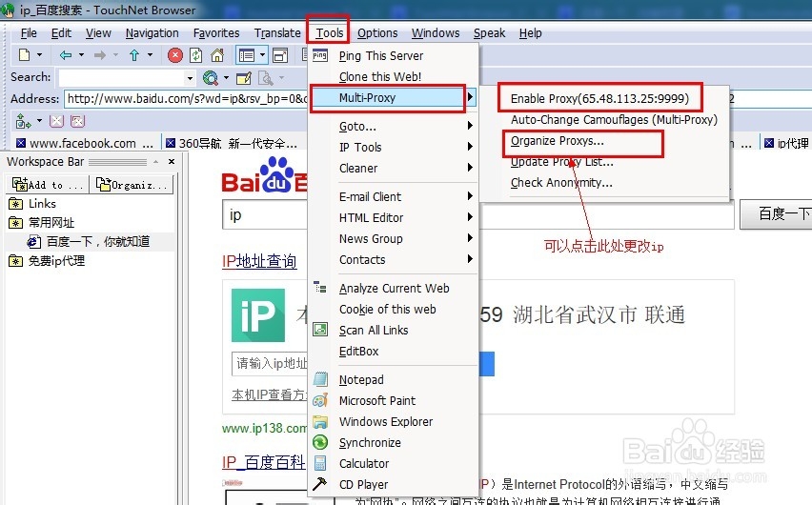This screenshot has height=505, width=812.
Task: Open the Options menu
Action: 377,33
